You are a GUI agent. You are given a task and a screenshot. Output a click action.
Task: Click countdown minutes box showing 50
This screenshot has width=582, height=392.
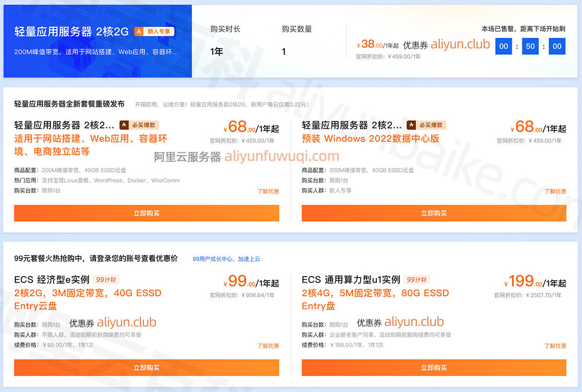coord(530,46)
